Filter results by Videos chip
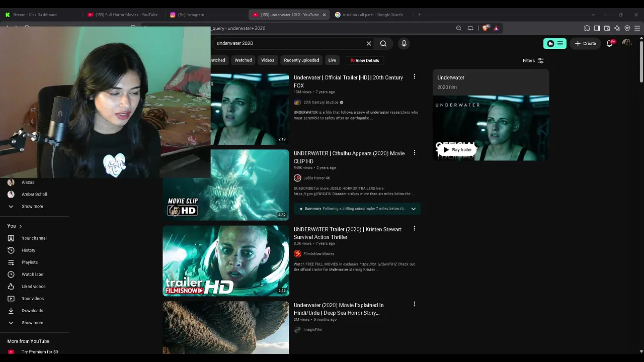Image resolution: width=644 pixels, height=362 pixels. tap(268, 60)
